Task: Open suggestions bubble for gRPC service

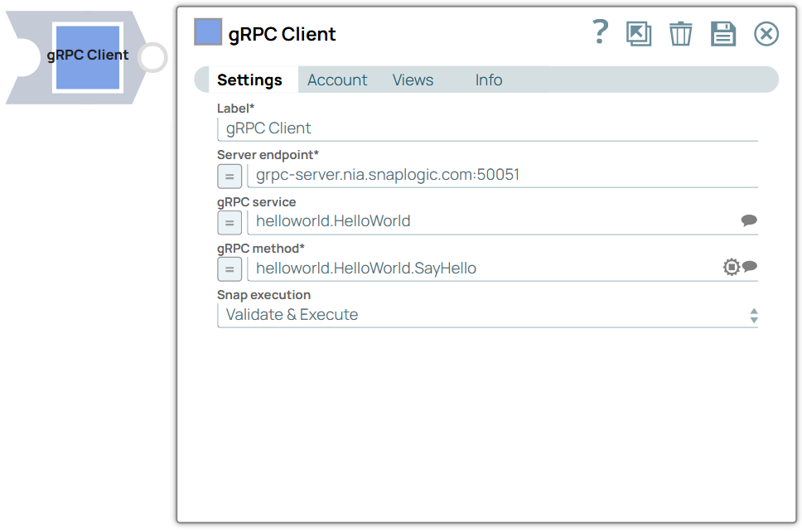Action: (749, 220)
